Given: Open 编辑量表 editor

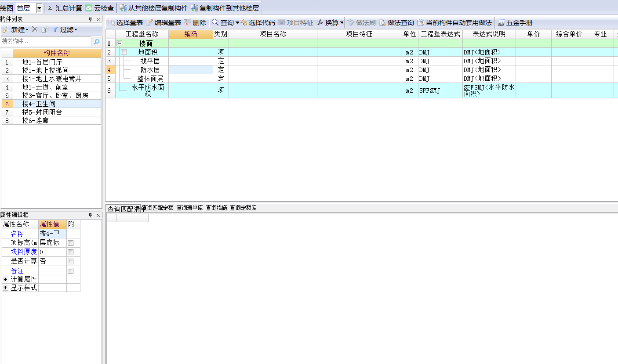Looking at the screenshot, I should coord(164,22).
